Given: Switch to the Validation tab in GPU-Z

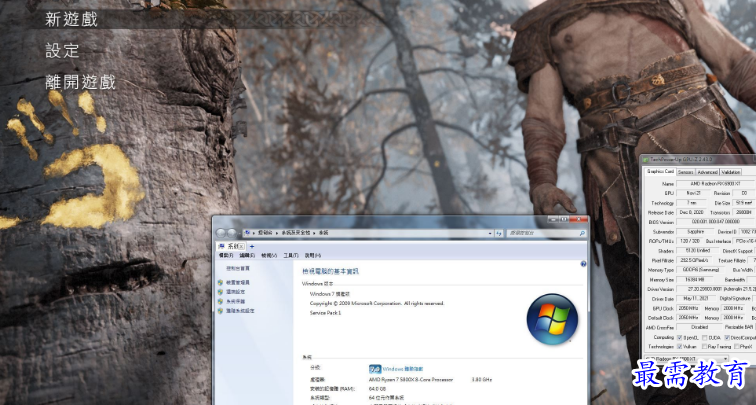Looking at the screenshot, I should 730,172.
